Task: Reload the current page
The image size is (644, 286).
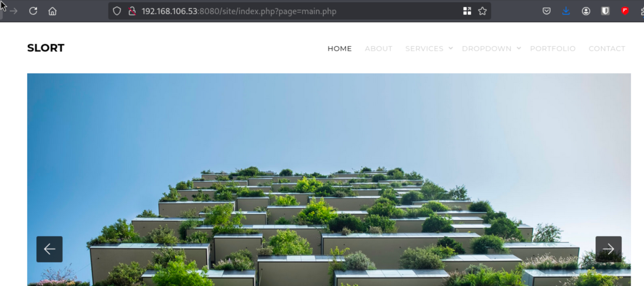Action: pos(33,11)
